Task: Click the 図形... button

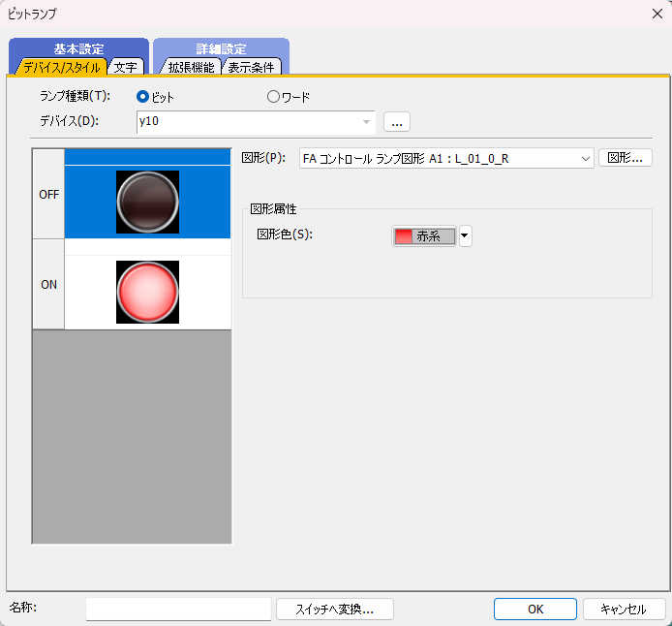Action: coord(626,158)
